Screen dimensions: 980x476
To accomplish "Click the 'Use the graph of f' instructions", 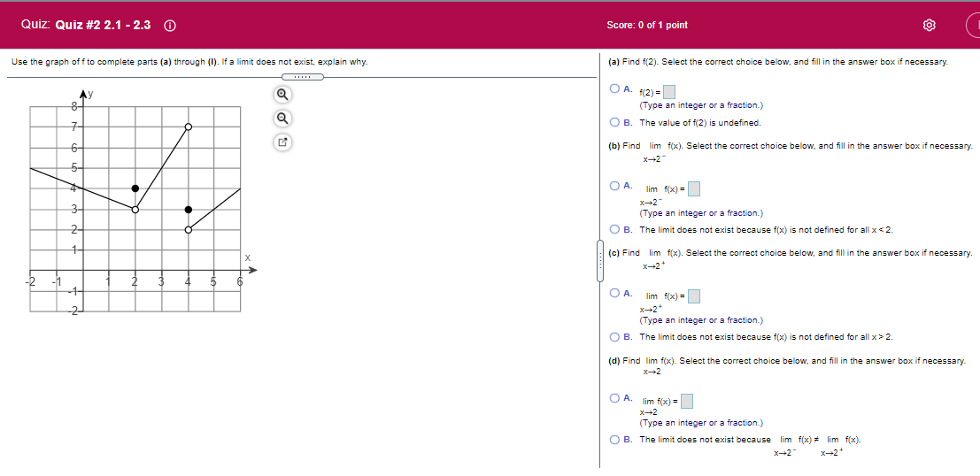I will click(x=189, y=62).
